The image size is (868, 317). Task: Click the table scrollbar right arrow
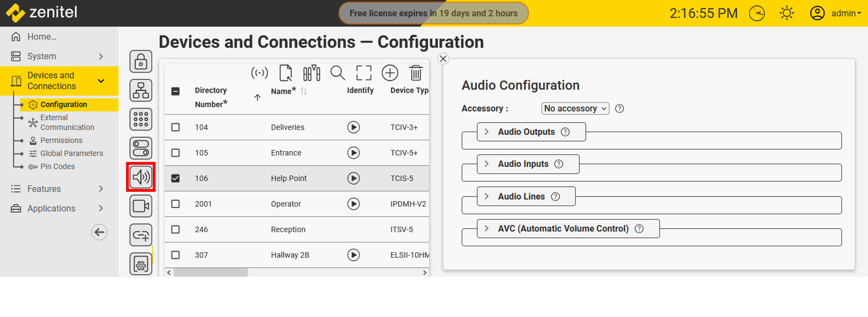(x=425, y=273)
